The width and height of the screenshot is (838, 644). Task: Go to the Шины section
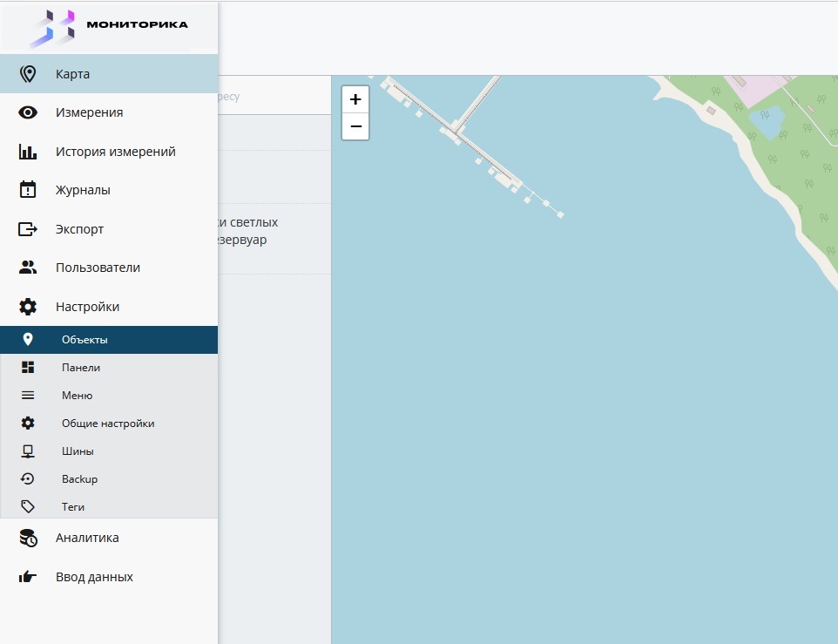[x=78, y=451]
